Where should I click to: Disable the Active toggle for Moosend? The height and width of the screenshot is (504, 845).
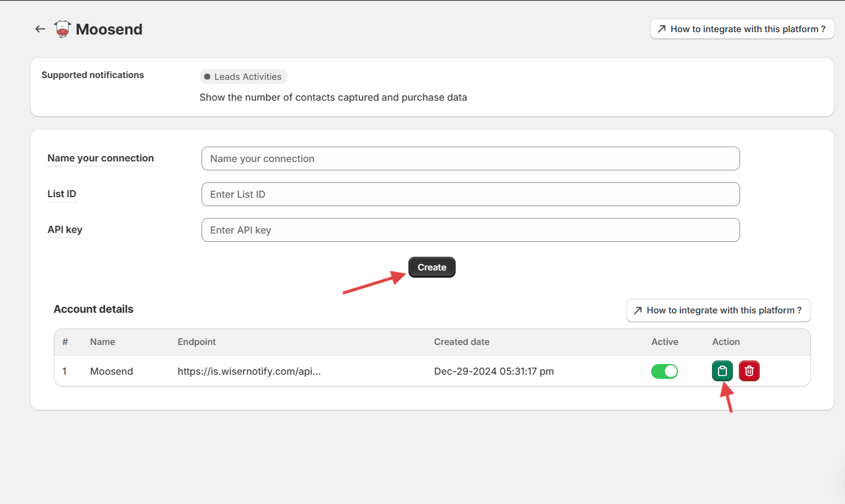click(664, 371)
